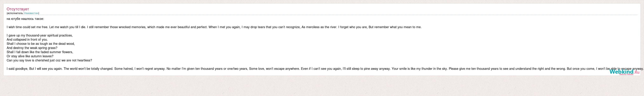Image resolution: width=644 pixels, height=96 pixels.
Task: Click the line 'And collapsed in front of you.'
Action: click(x=27, y=40)
